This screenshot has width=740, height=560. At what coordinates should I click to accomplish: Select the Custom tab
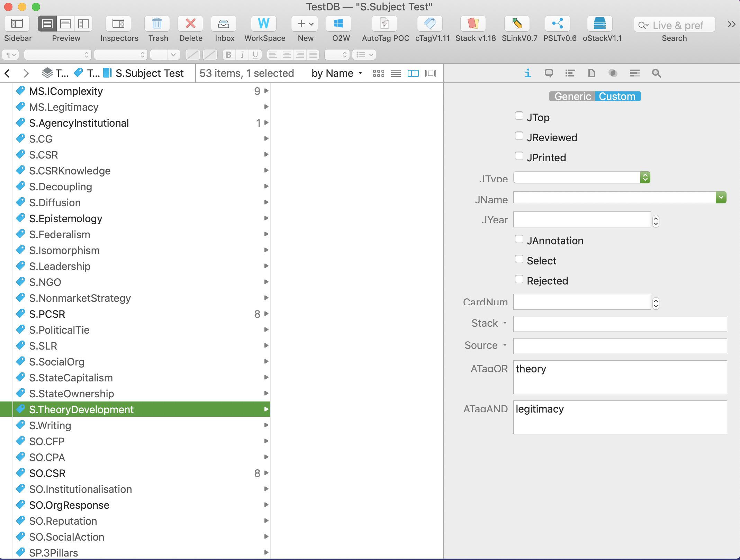[617, 97]
